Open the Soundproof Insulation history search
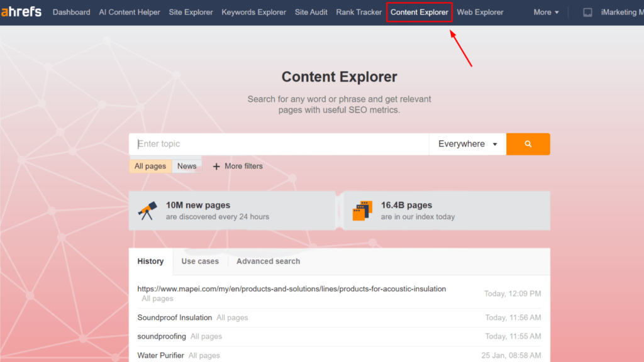 (x=175, y=317)
